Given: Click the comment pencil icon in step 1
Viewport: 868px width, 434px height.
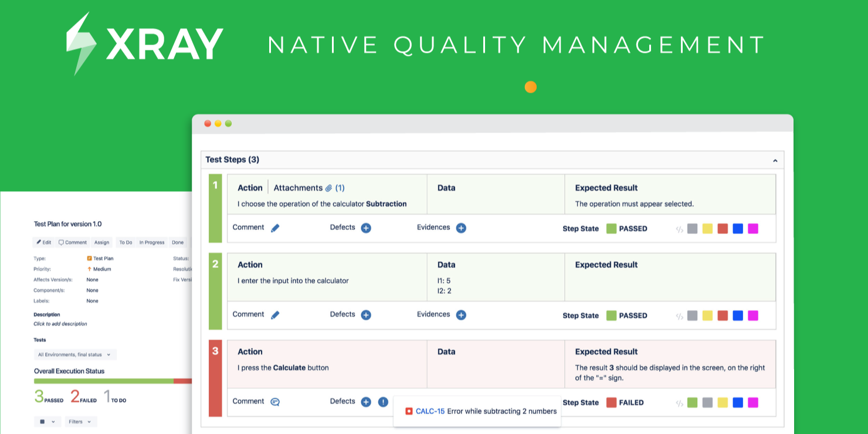Looking at the screenshot, I should click(275, 228).
